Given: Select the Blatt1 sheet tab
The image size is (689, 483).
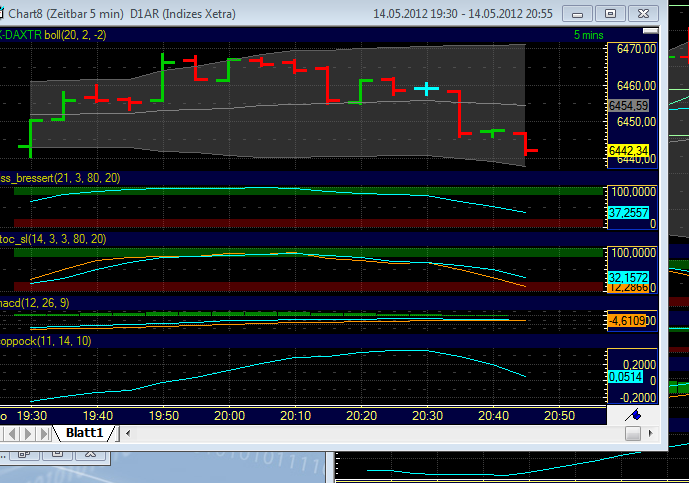Looking at the screenshot, I should pyautogui.click(x=85, y=433).
